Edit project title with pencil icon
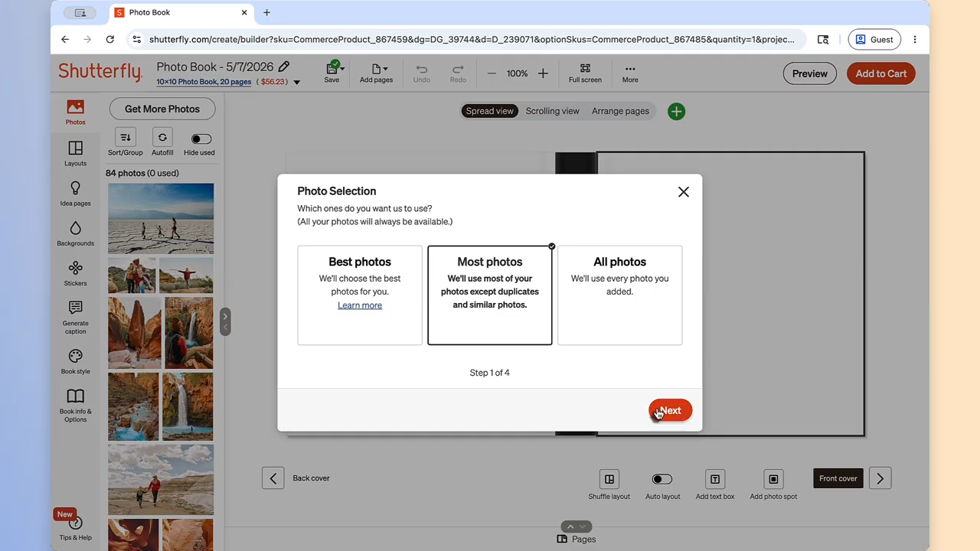The width and height of the screenshot is (980, 551). click(x=284, y=67)
